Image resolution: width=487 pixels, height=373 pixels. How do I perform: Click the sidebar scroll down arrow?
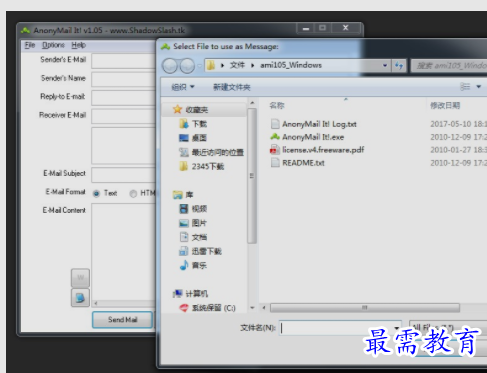(252, 308)
